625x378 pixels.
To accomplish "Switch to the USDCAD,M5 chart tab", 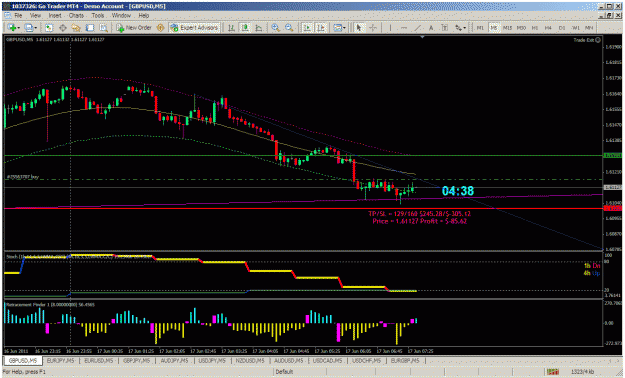I will [x=327, y=360].
